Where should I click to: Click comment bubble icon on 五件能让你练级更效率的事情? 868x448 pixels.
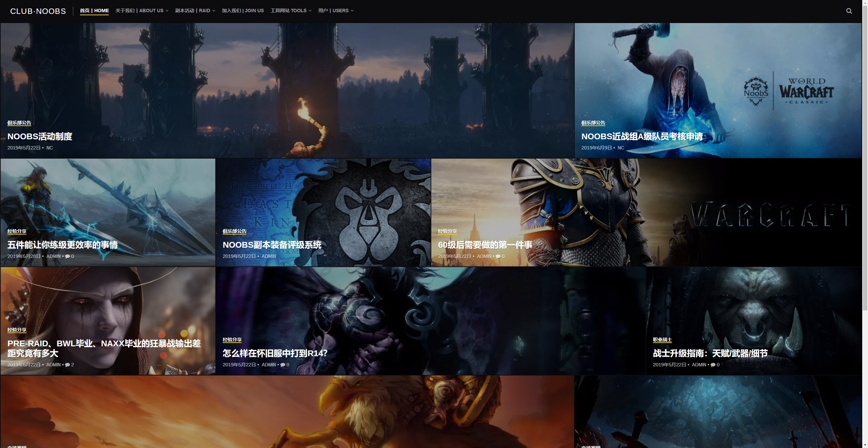pyautogui.click(x=67, y=257)
